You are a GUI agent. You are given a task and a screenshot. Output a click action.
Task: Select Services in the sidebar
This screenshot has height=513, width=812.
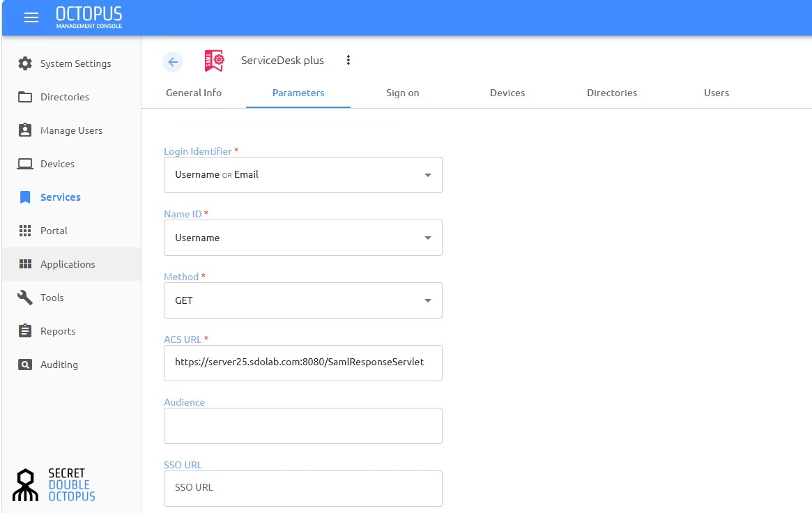[x=72, y=197]
